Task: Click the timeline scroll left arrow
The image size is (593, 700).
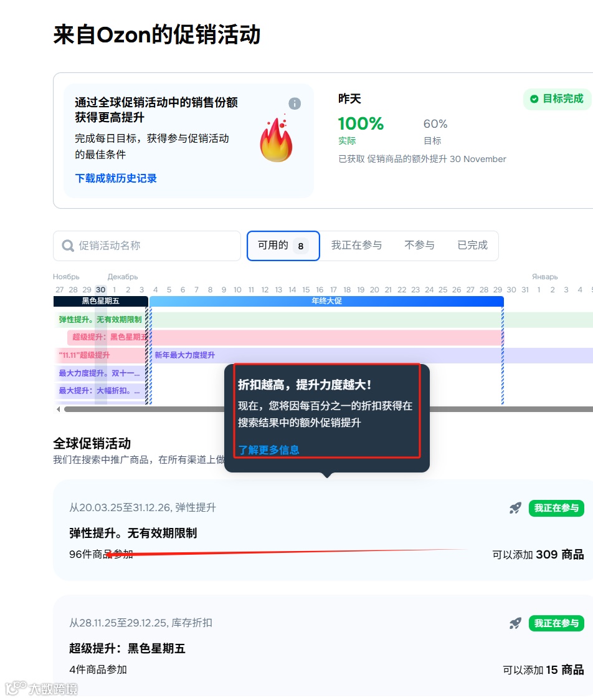Action: click(x=58, y=409)
